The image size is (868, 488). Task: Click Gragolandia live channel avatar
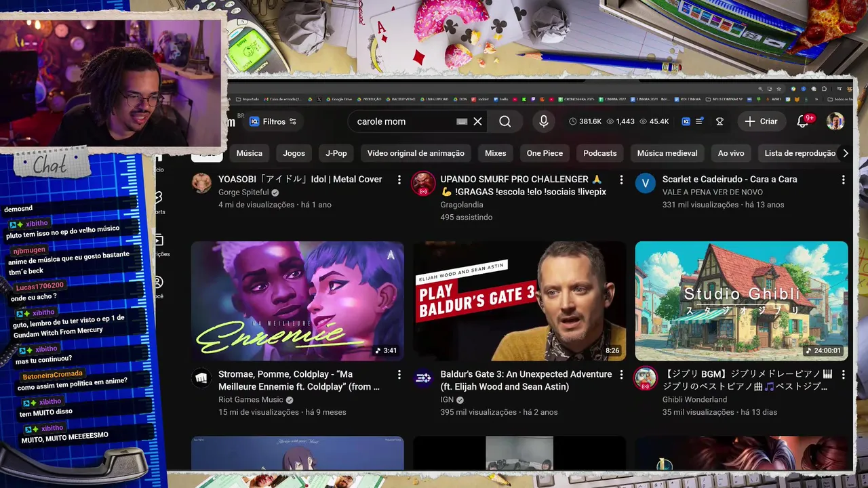[423, 183]
